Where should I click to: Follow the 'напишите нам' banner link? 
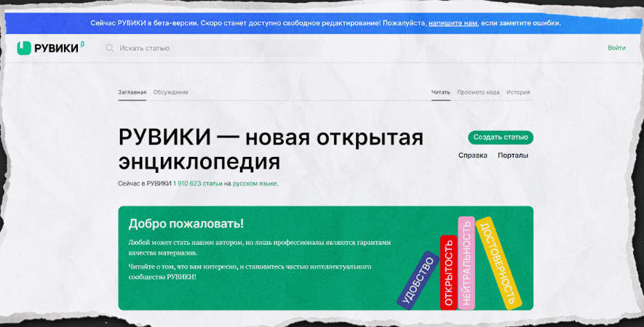[x=453, y=23]
